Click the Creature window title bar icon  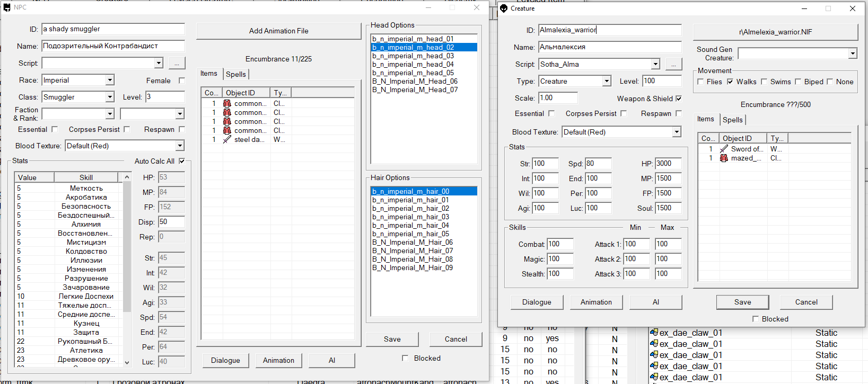point(504,8)
